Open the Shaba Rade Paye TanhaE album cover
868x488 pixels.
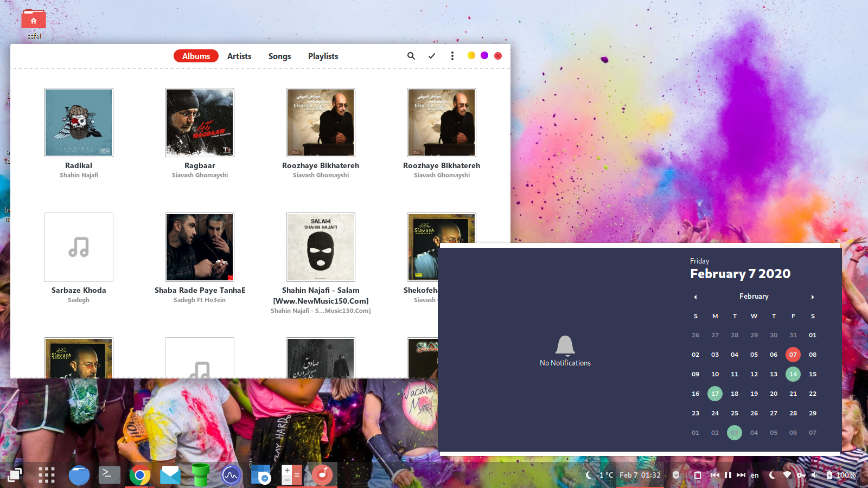(200, 247)
